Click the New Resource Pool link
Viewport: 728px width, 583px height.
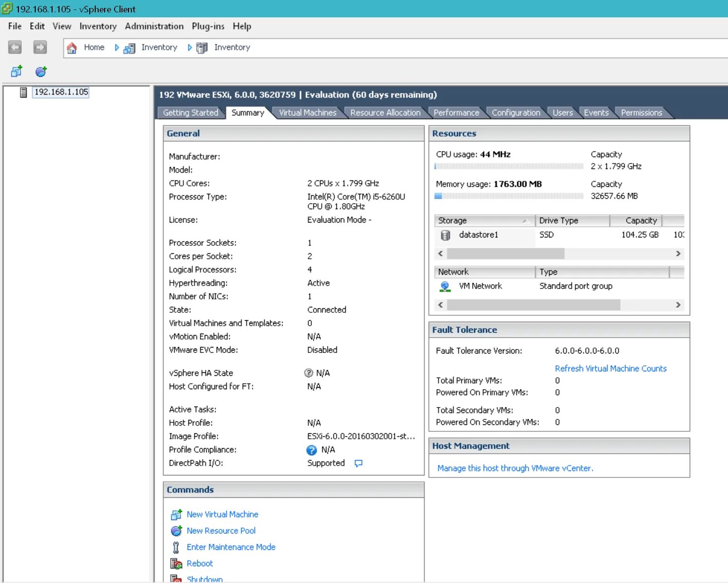click(221, 531)
